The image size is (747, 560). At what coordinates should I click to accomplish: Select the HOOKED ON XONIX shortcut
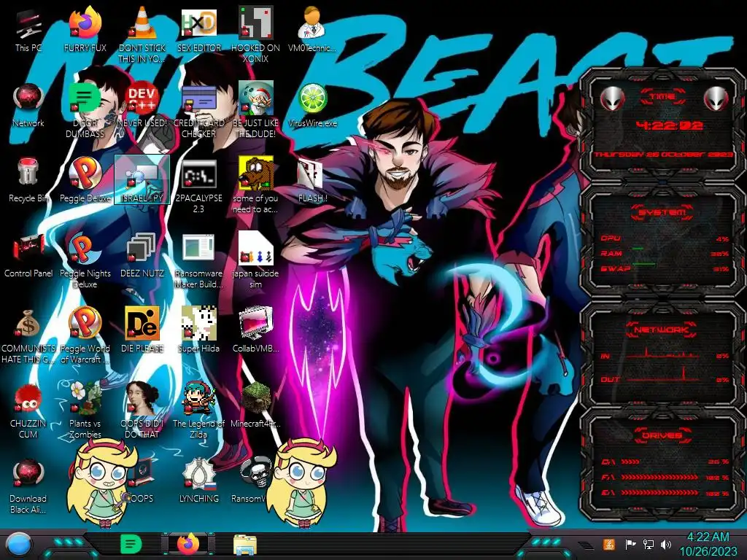256,34
